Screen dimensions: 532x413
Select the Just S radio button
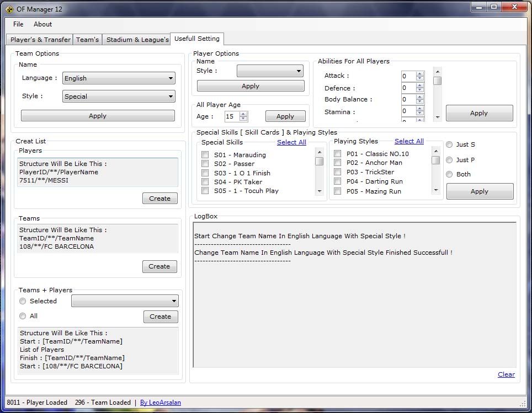pos(450,144)
